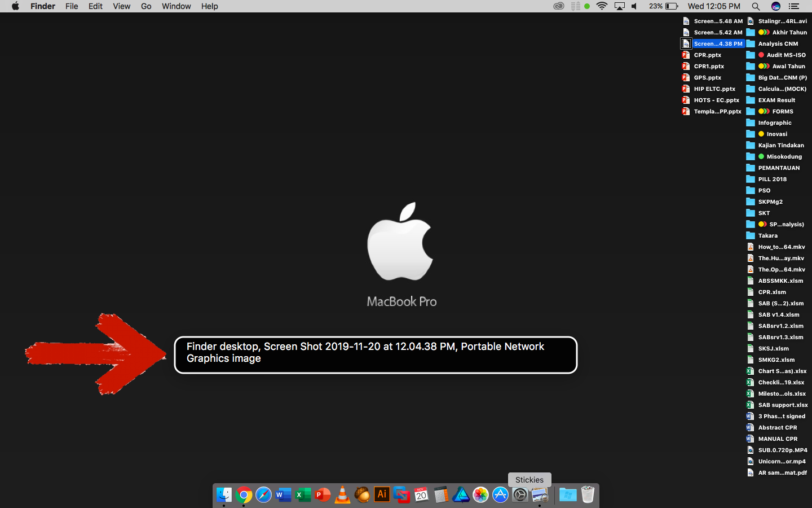Click the Wed 12:05 PM clock
Screen dimensions: 812x508
(714, 6)
